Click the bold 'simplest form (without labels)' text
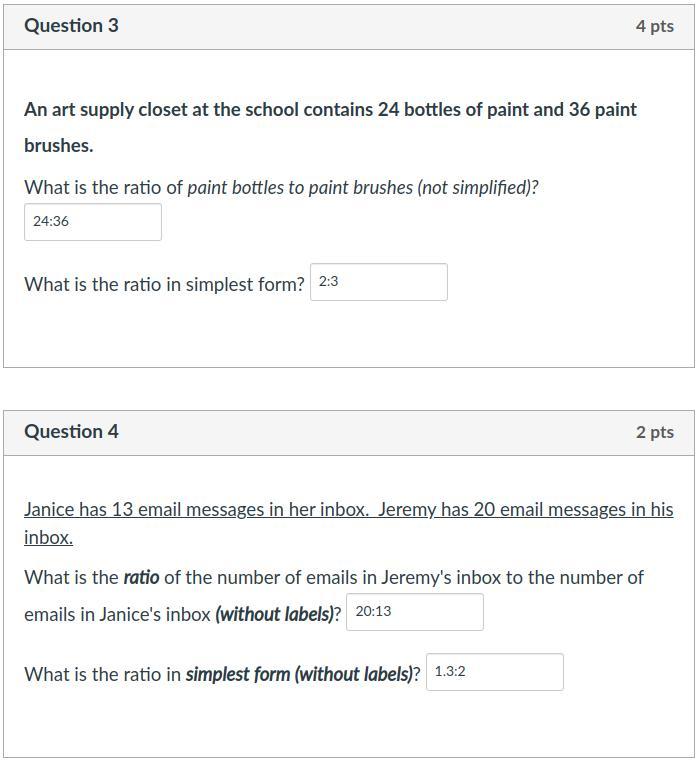The height and width of the screenshot is (765, 696). coord(301,674)
